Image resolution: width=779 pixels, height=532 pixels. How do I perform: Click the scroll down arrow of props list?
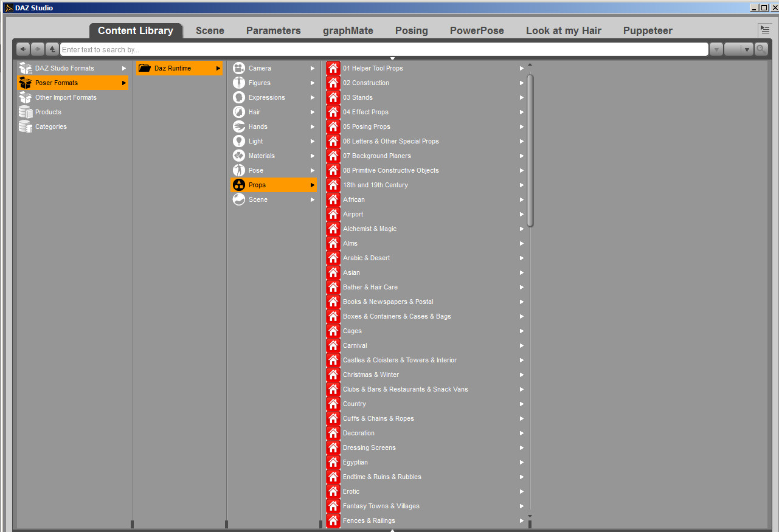pyautogui.click(x=530, y=517)
